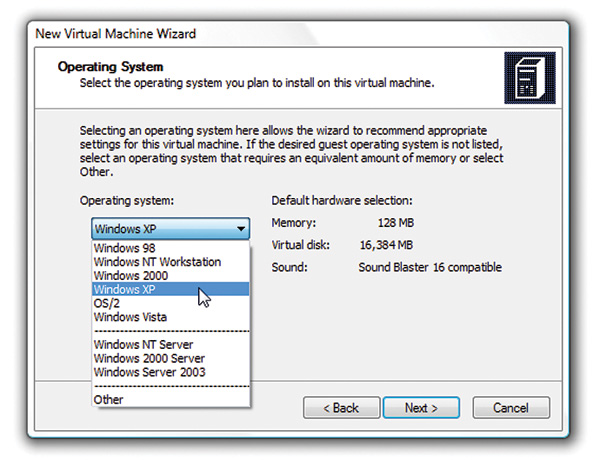Click the Operating system: field label
600x460 pixels.
coord(127,201)
